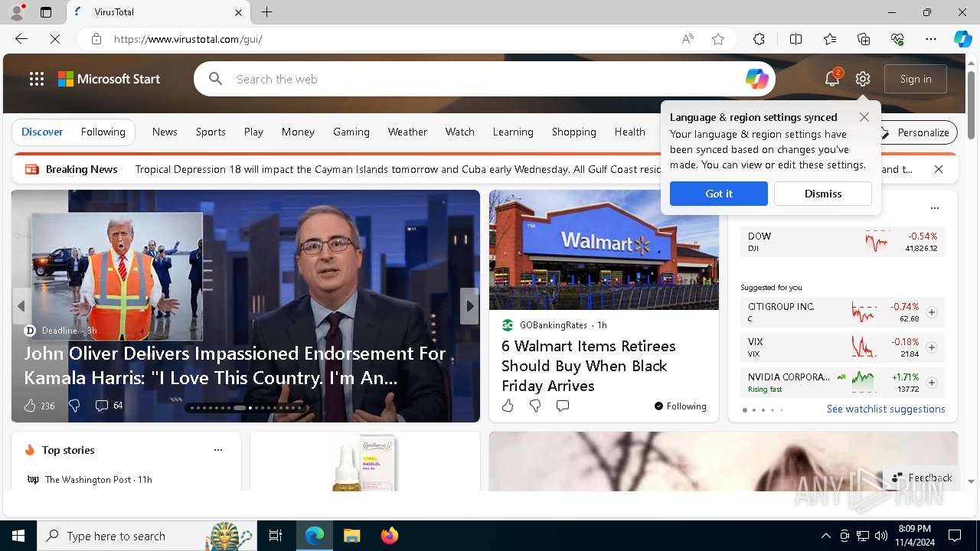This screenshot has width=980, height=551.
Task: Show previous carousel story
Action: click(21, 306)
